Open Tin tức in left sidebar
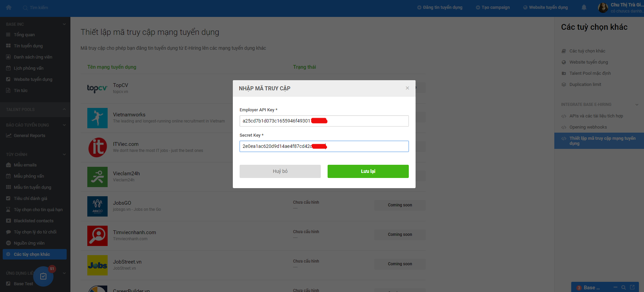 [21, 90]
